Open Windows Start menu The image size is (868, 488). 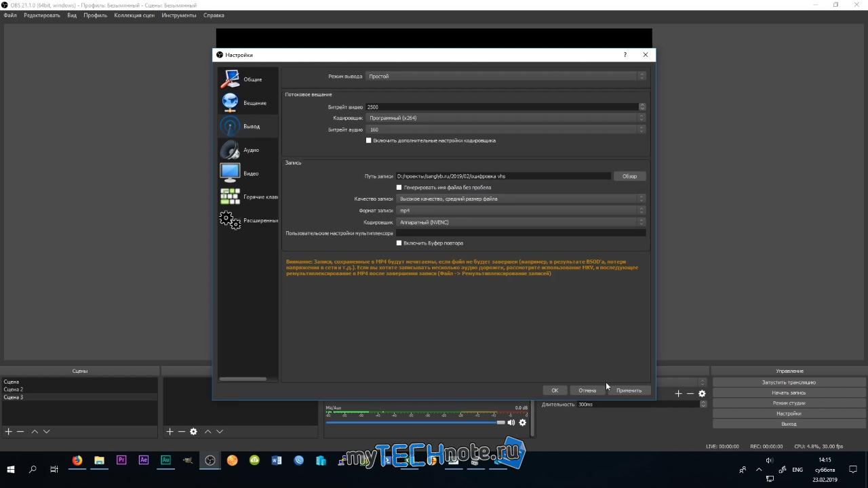pyautogui.click(x=11, y=469)
